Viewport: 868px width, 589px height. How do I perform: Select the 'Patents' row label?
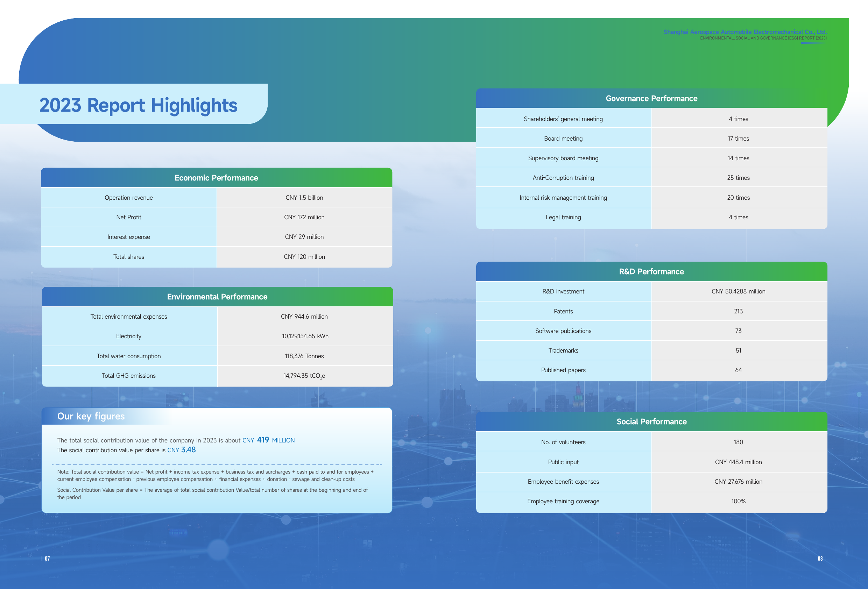click(x=563, y=311)
